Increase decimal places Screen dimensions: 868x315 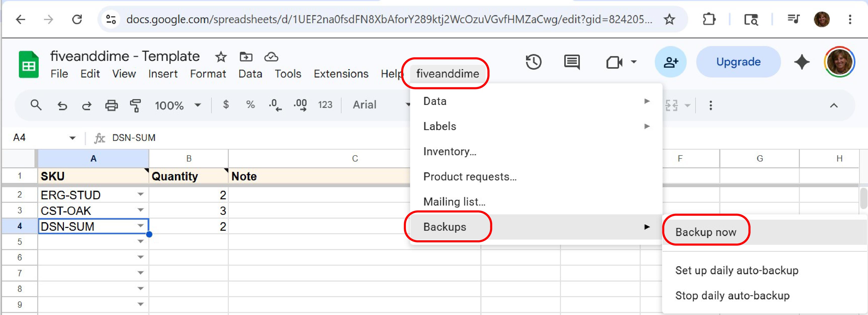coord(300,105)
